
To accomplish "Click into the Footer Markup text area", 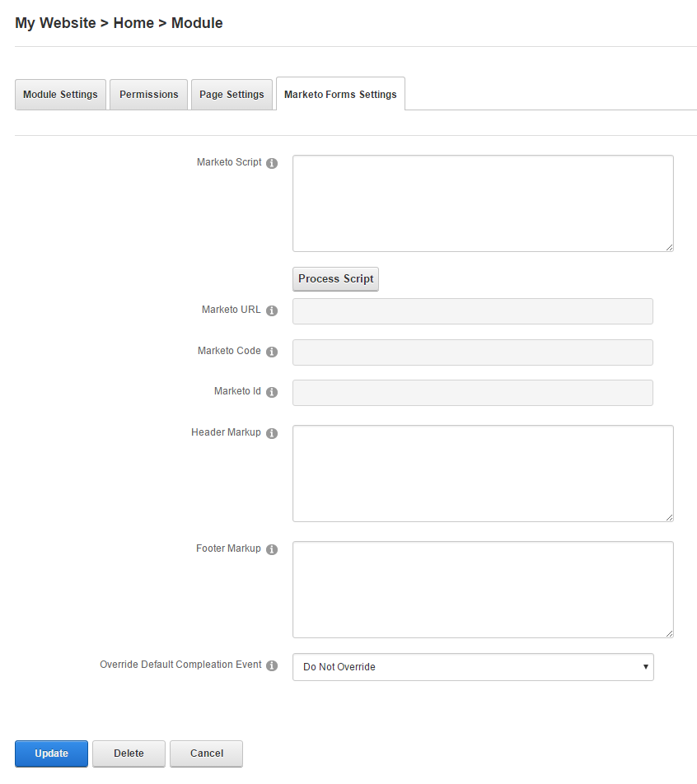I will 483,590.
